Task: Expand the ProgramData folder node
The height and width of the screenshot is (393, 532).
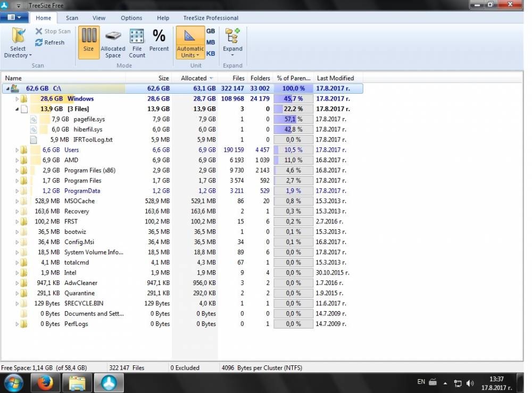Action: tap(17, 191)
